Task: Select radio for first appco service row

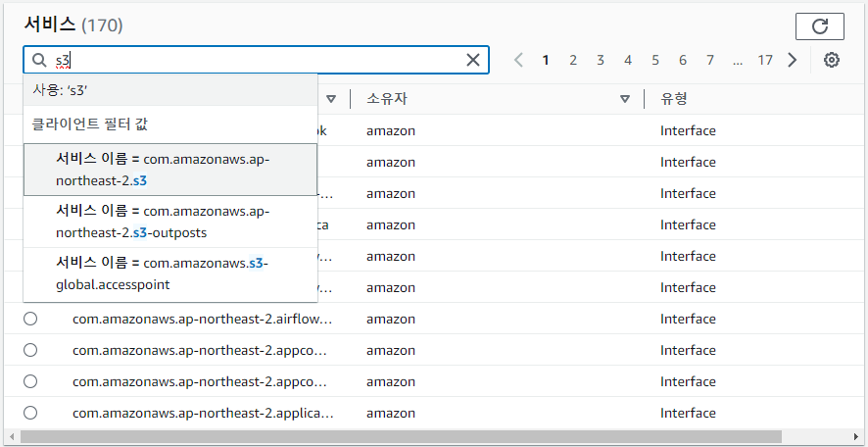Action: tap(30, 350)
